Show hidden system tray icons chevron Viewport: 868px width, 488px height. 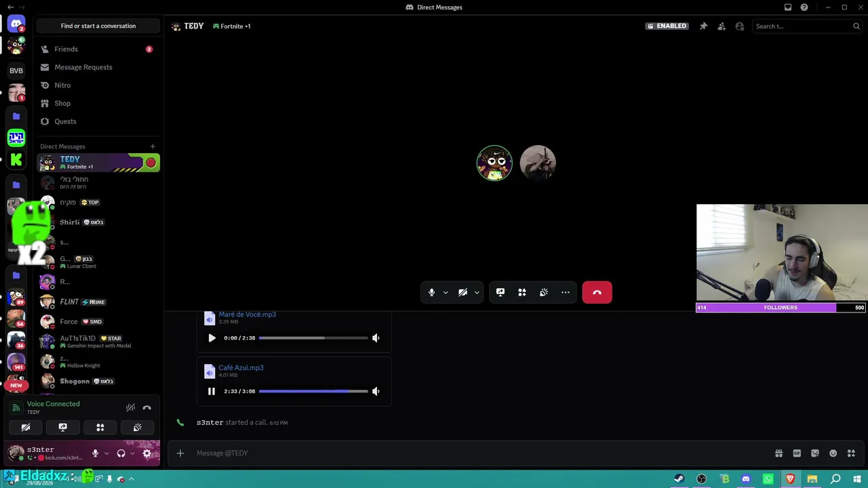(x=132, y=479)
